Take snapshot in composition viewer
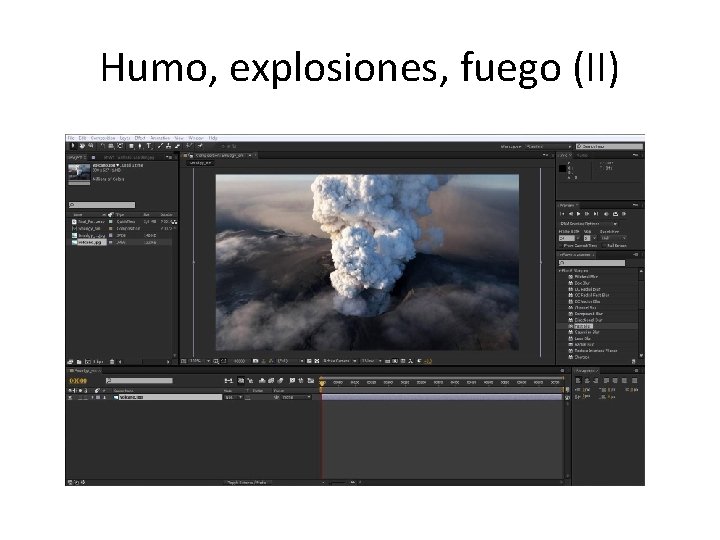The width and height of the screenshot is (720, 540). pyautogui.click(x=256, y=361)
